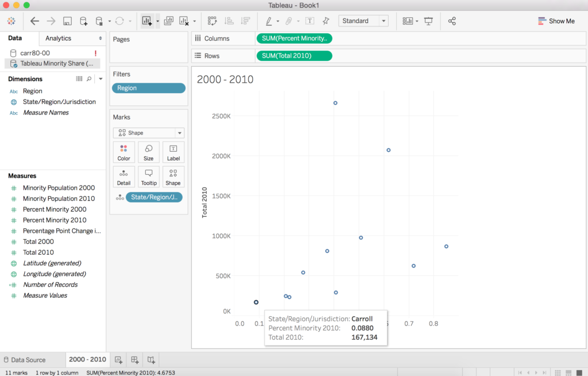This screenshot has height=376, width=588.
Task: Click the Share workbook icon
Action: [x=452, y=21]
